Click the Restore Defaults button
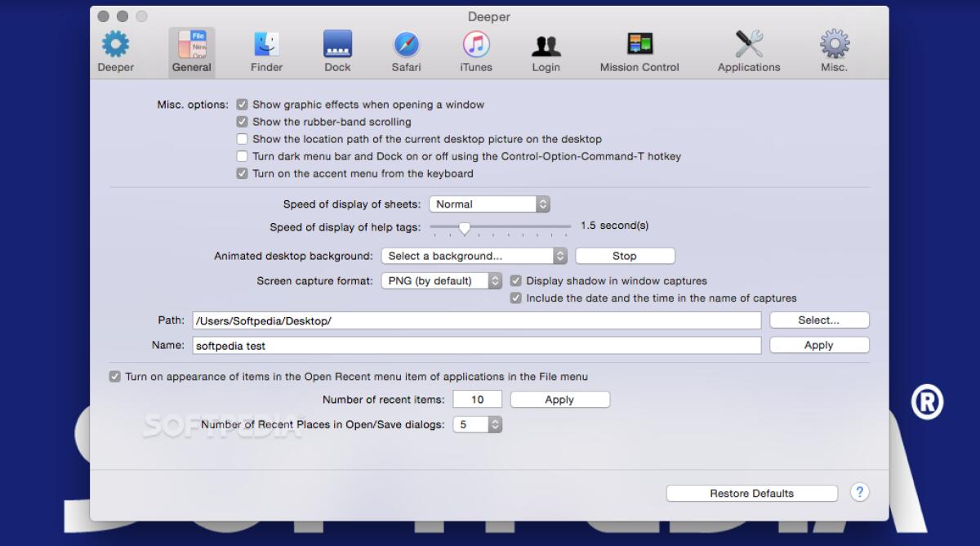The image size is (980, 546). click(x=751, y=493)
